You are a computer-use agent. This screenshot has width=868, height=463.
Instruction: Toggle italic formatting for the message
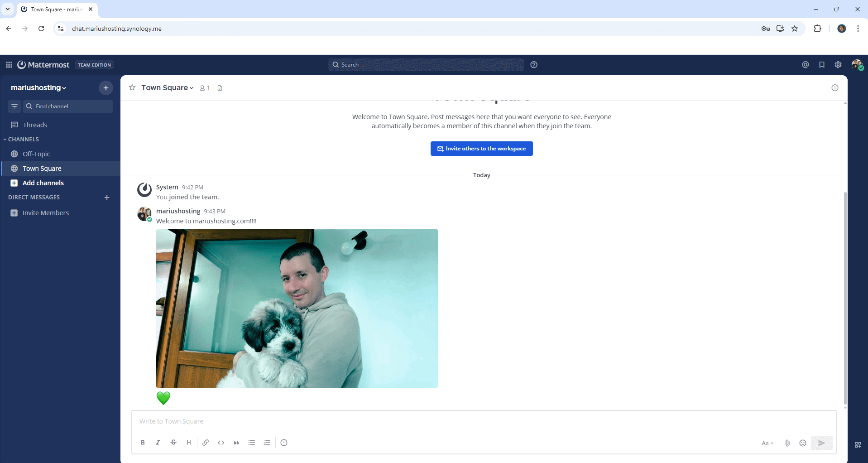coord(158,443)
